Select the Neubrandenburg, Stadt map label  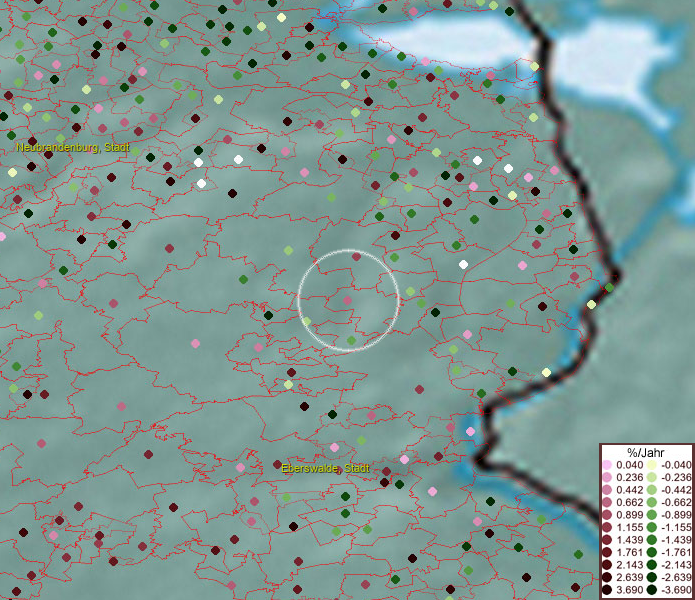(73, 147)
